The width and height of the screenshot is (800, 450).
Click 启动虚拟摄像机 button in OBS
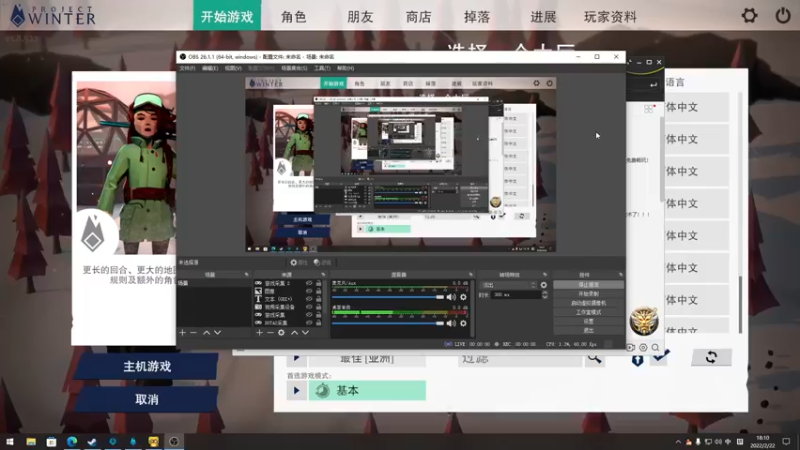[x=588, y=303]
